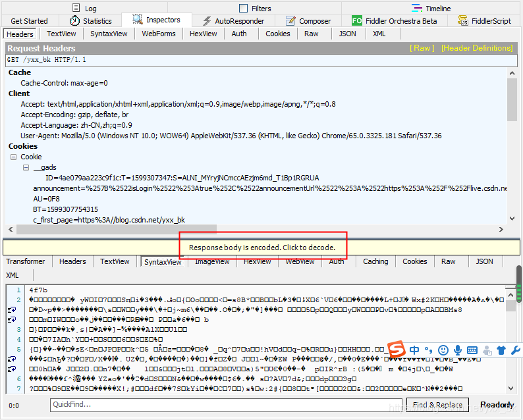Open response Raw tab

(449, 261)
